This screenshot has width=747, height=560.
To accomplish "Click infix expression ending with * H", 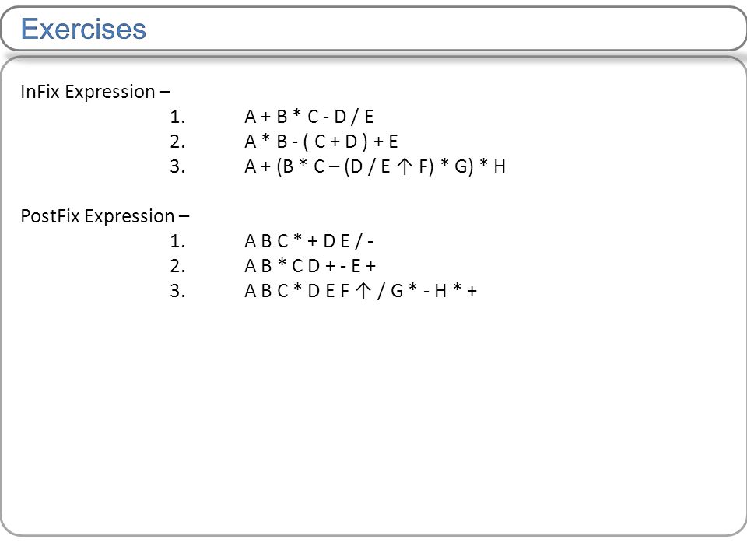I will click(375, 166).
